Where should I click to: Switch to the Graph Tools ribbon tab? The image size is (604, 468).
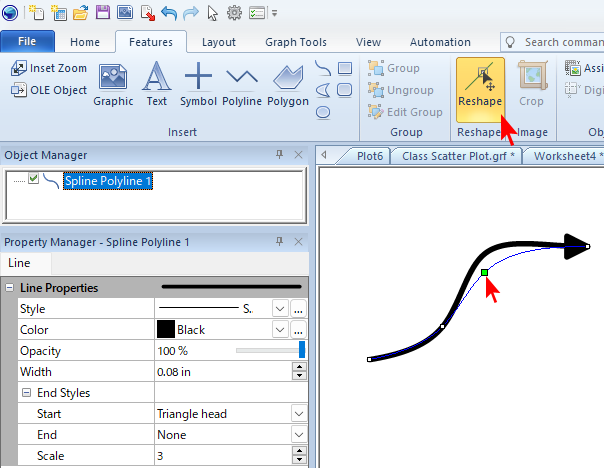(x=295, y=42)
